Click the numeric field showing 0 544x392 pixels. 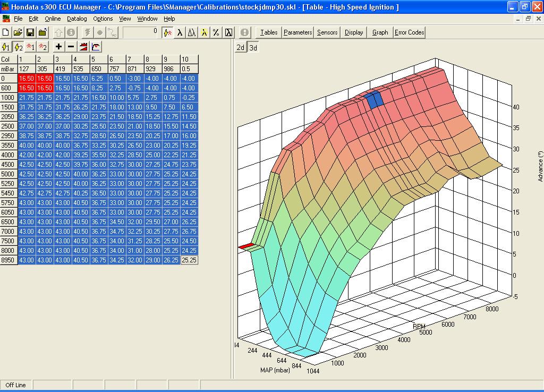[141, 32]
